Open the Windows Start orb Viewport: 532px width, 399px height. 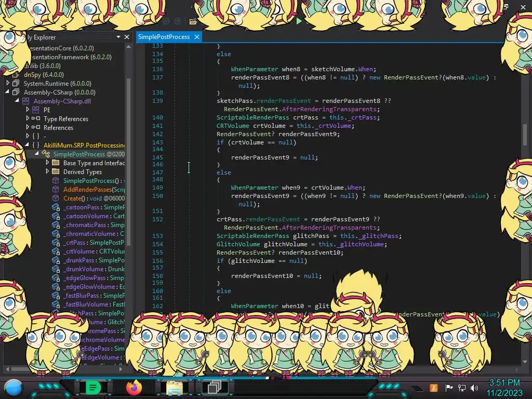point(14,388)
